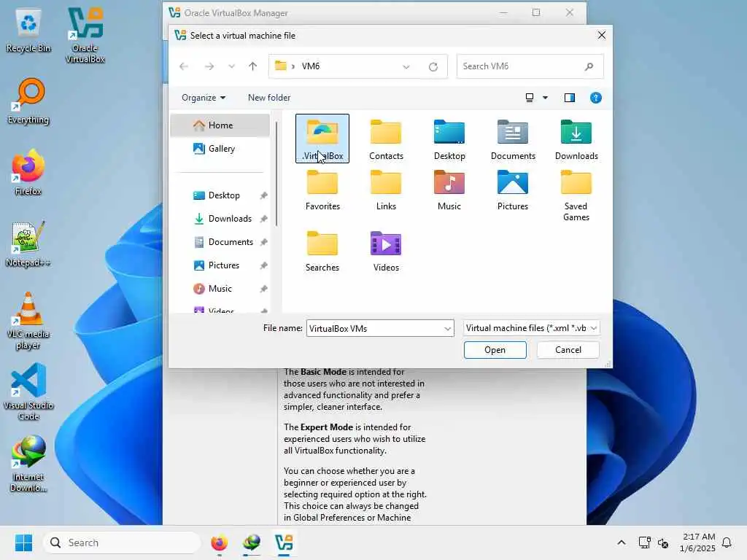Select the Pictures folder in file pane
The width and height of the screenshot is (747, 560).
pyautogui.click(x=513, y=190)
